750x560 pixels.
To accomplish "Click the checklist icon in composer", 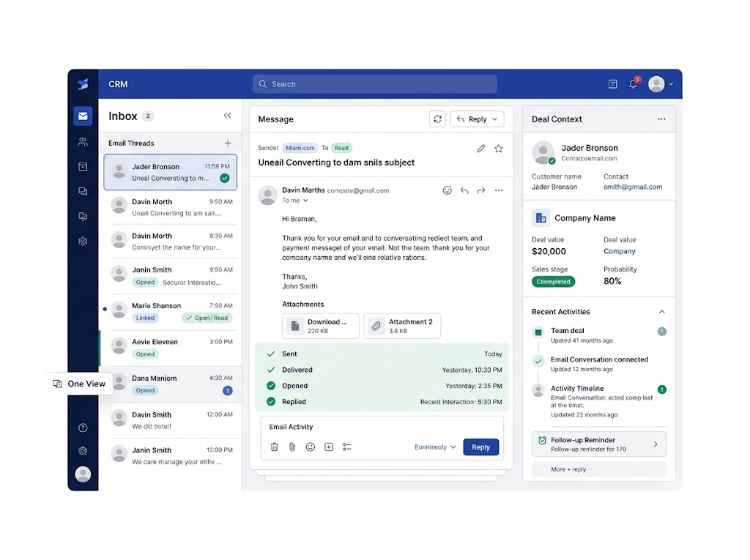I will (x=346, y=447).
